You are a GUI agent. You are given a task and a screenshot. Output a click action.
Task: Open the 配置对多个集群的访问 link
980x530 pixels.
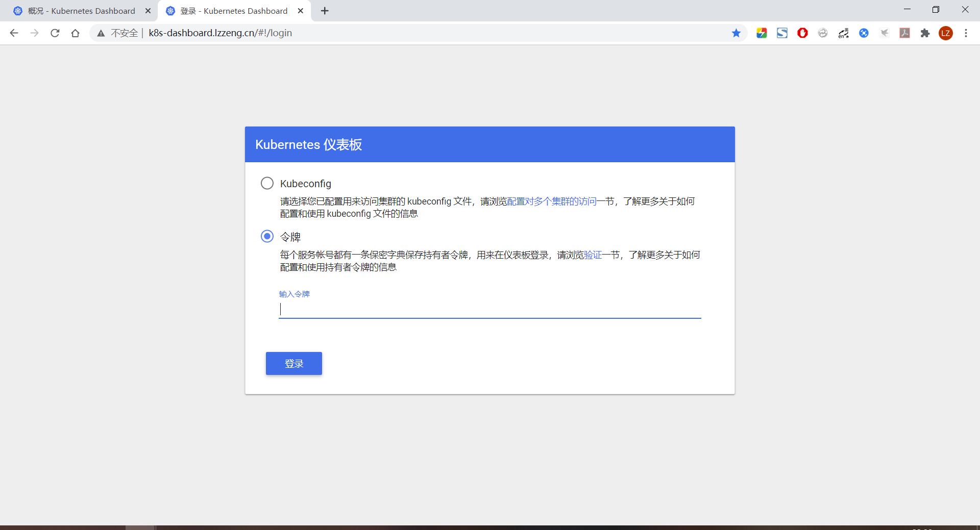[552, 201]
